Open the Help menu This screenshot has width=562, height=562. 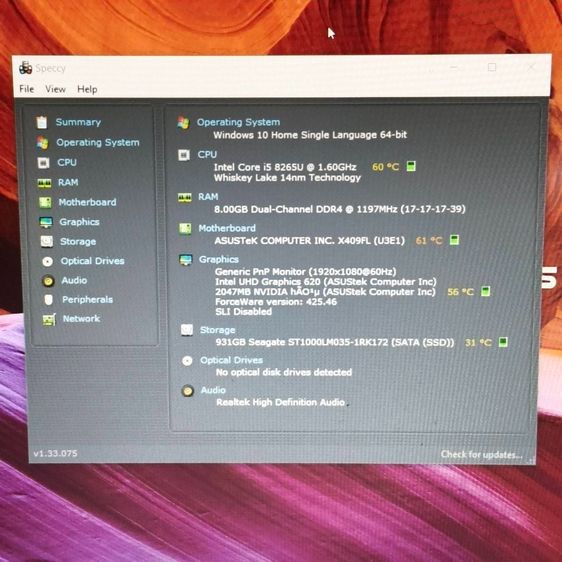point(87,89)
